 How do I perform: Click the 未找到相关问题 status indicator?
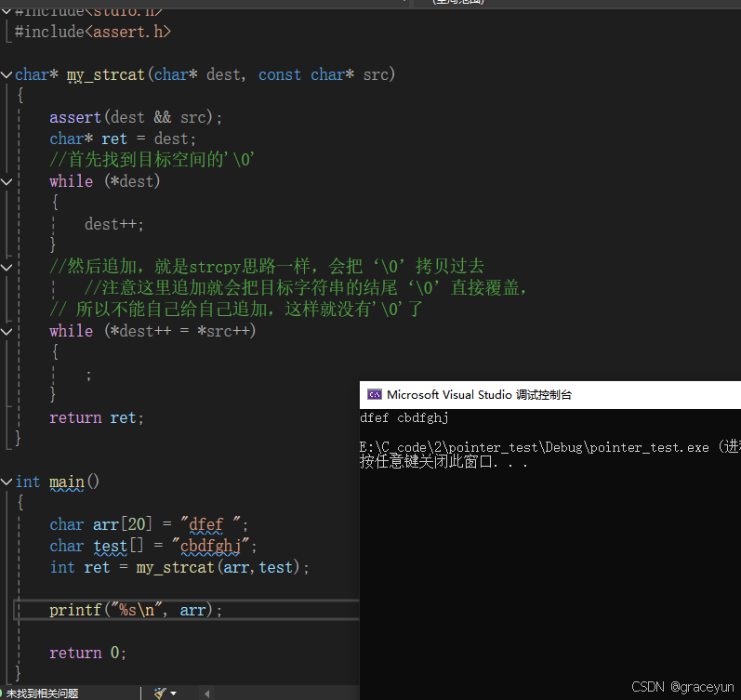tap(40, 693)
